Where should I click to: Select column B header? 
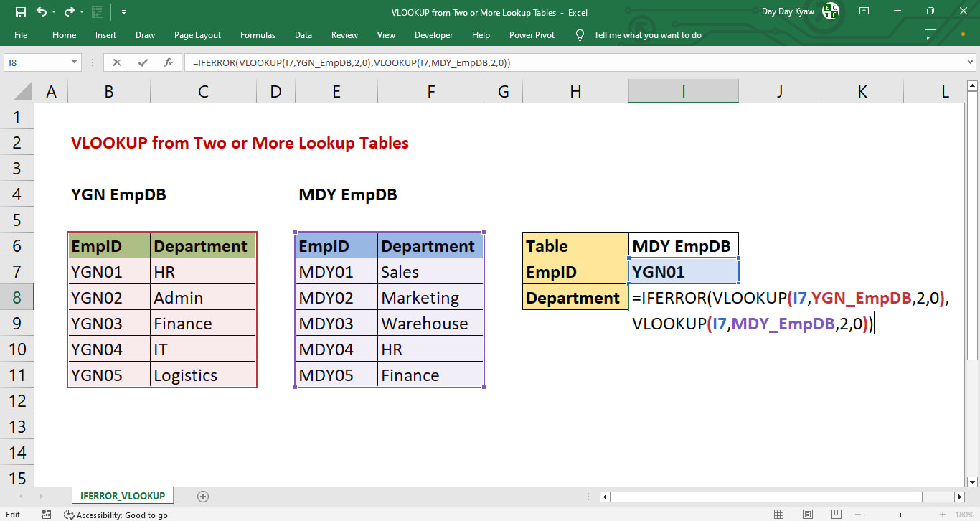(x=109, y=91)
